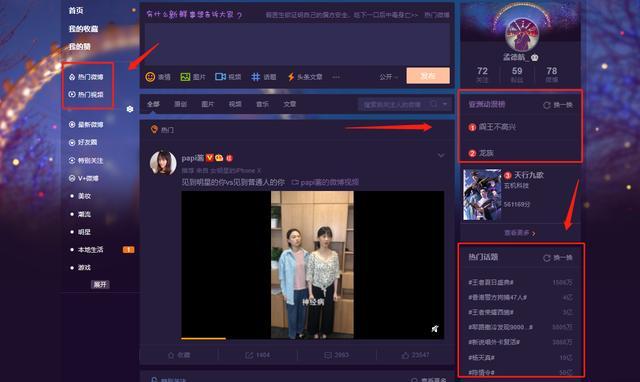Click in the post composer text area

click(x=297, y=44)
